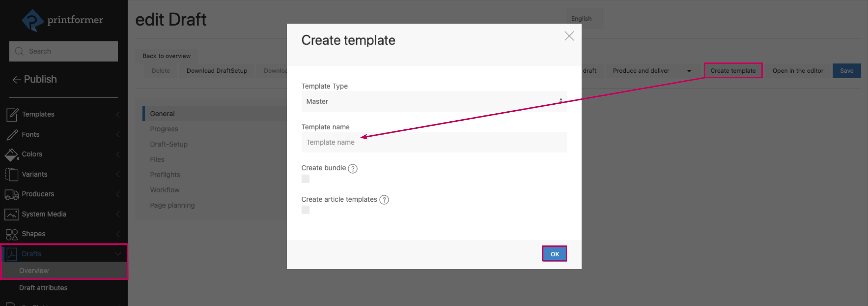Click the Drafts PDF icon

click(11, 253)
